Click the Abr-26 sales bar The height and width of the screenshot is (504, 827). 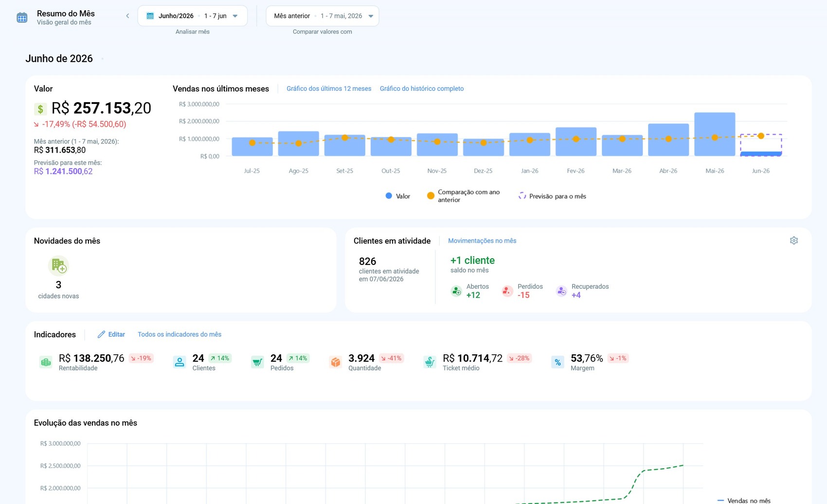[668, 140]
